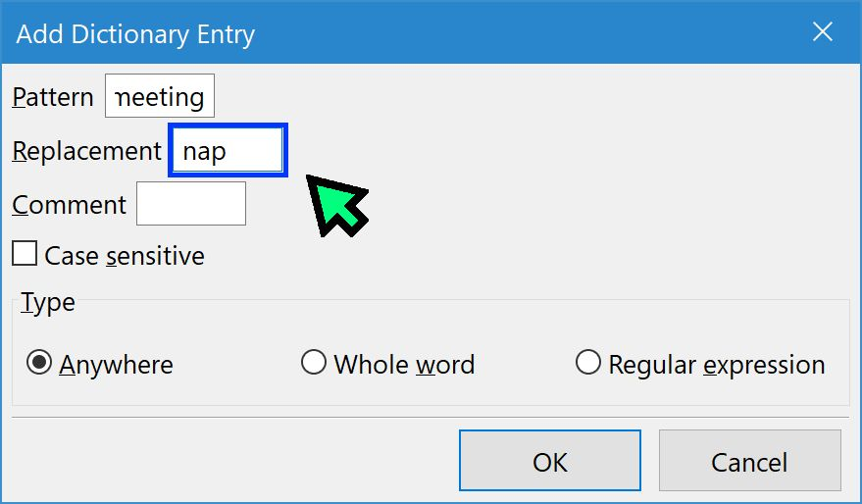
Task: Select the Anywhere radio button
Action: point(39,362)
